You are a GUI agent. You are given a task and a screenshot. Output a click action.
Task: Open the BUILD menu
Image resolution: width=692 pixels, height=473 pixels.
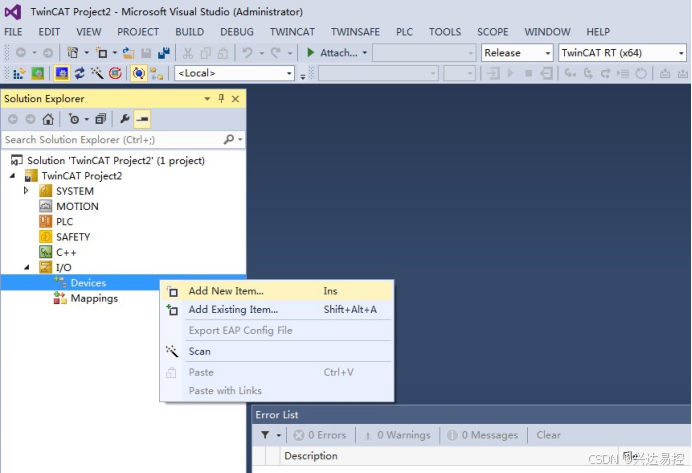click(189, 32)
